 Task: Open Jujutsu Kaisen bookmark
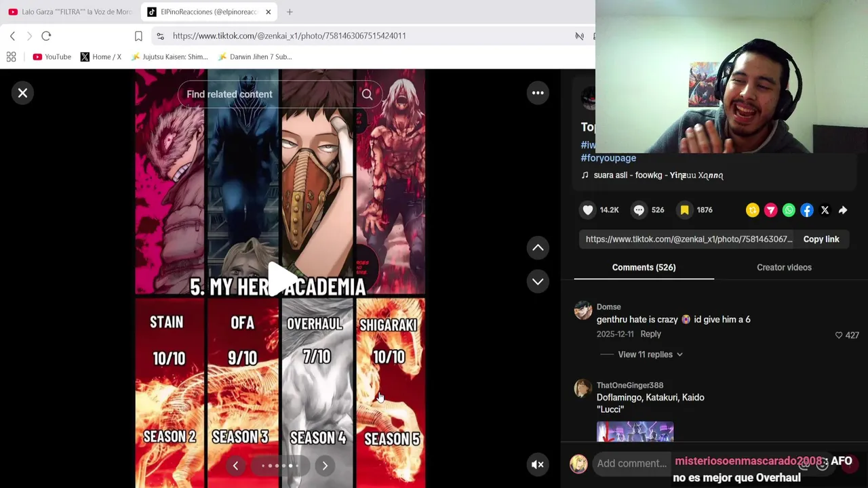coord(170,57)
